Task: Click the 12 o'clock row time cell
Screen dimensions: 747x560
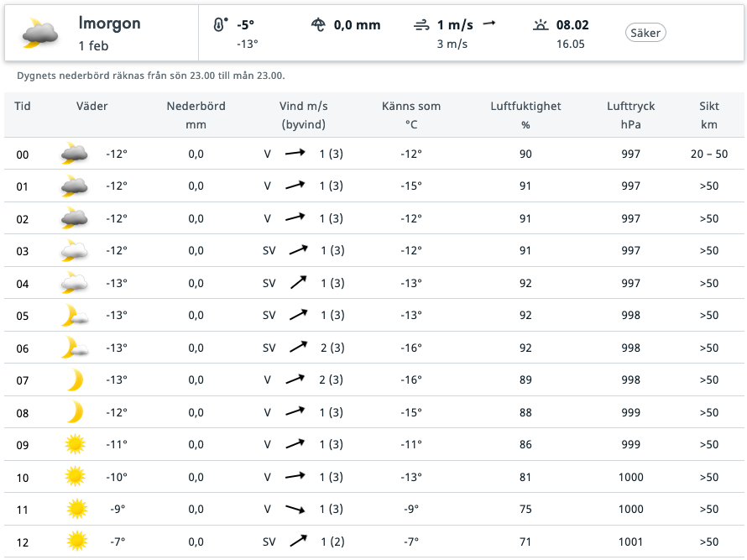Action: point(23,542)
